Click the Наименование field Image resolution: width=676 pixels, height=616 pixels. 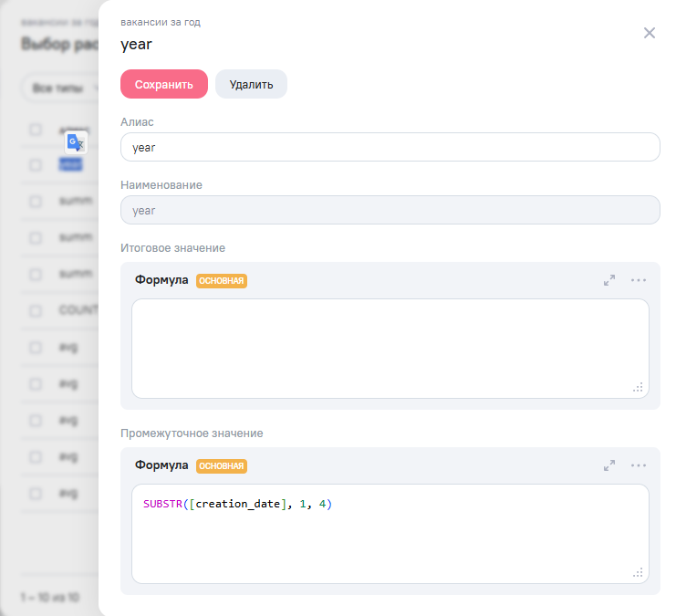click(390, 210)
